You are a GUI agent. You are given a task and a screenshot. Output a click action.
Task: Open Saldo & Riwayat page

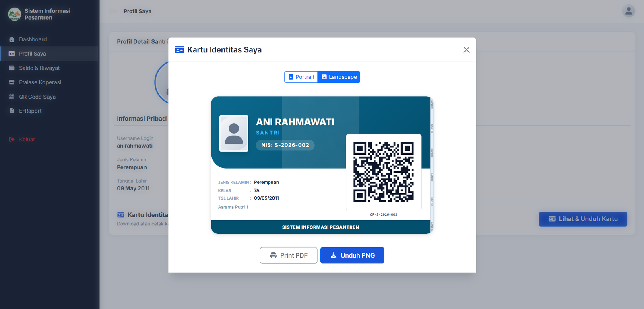49,68
